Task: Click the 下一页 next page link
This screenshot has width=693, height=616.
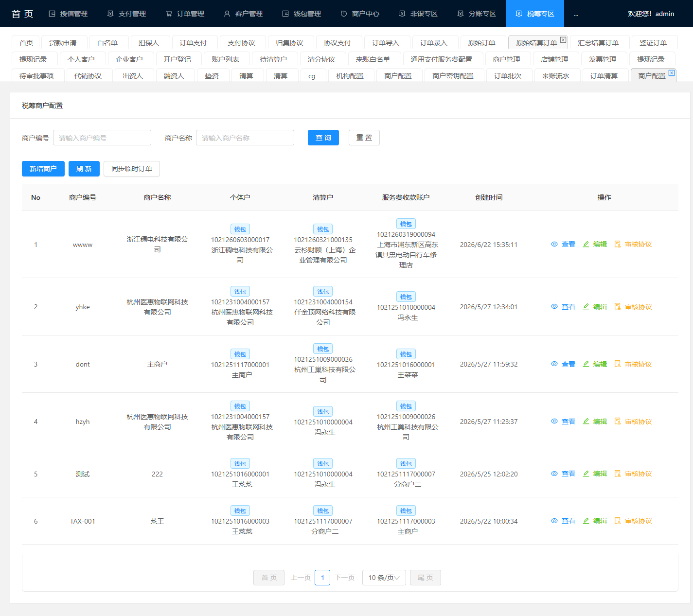Action: click(x=345, y=578)
